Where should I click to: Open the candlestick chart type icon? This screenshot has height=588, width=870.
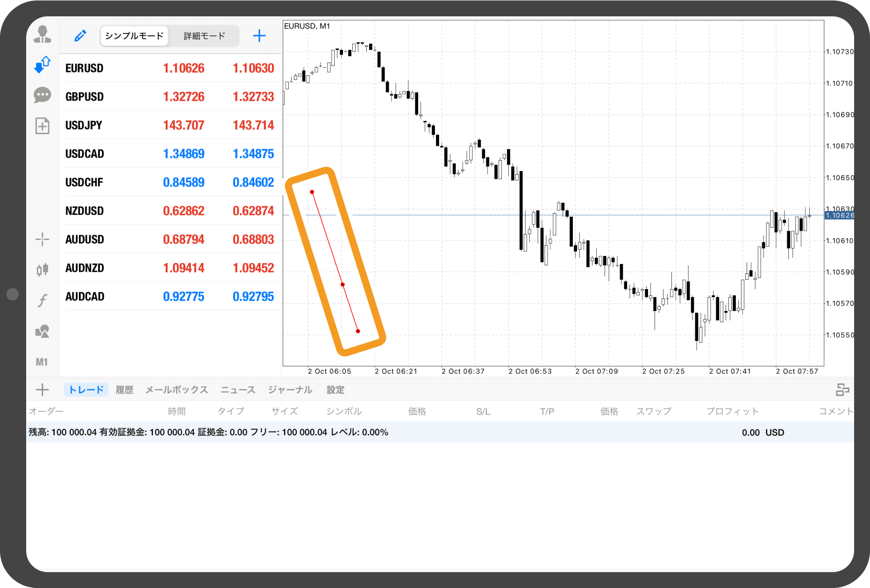(x=43, y=269)
